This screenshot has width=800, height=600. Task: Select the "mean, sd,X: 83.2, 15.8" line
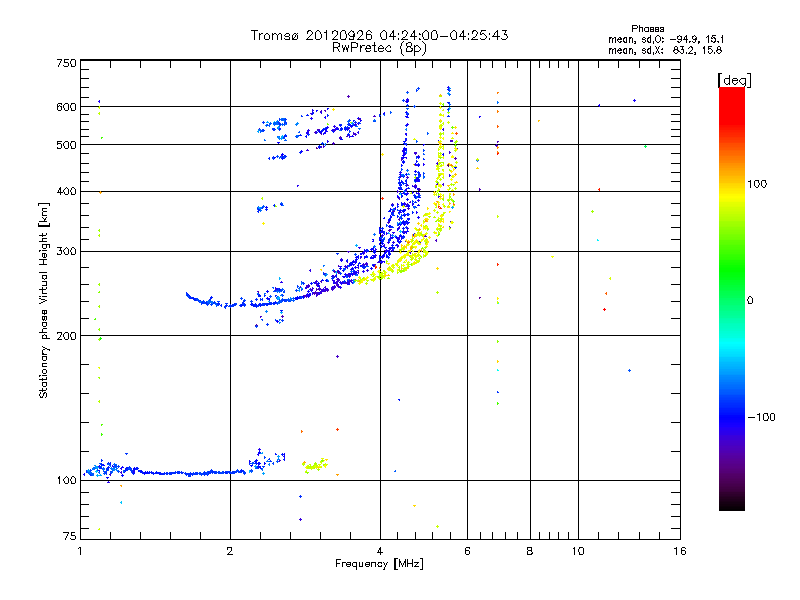click(x=665, y=50)
